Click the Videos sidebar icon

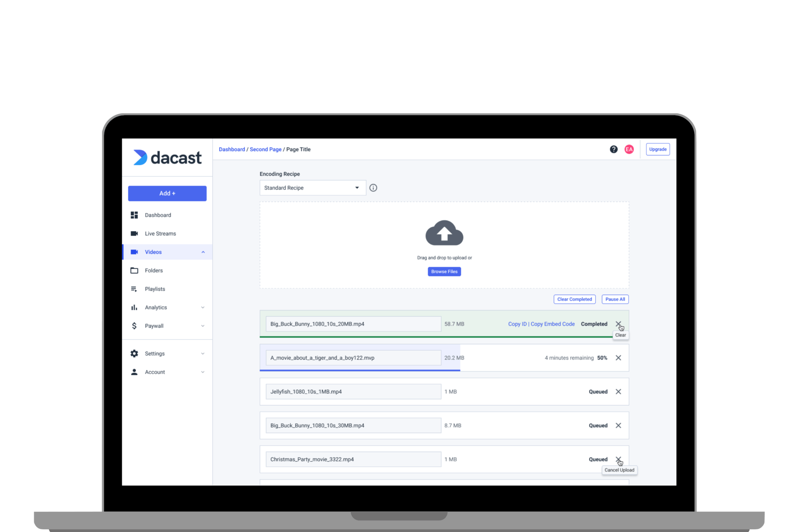(x=134, y=252)
